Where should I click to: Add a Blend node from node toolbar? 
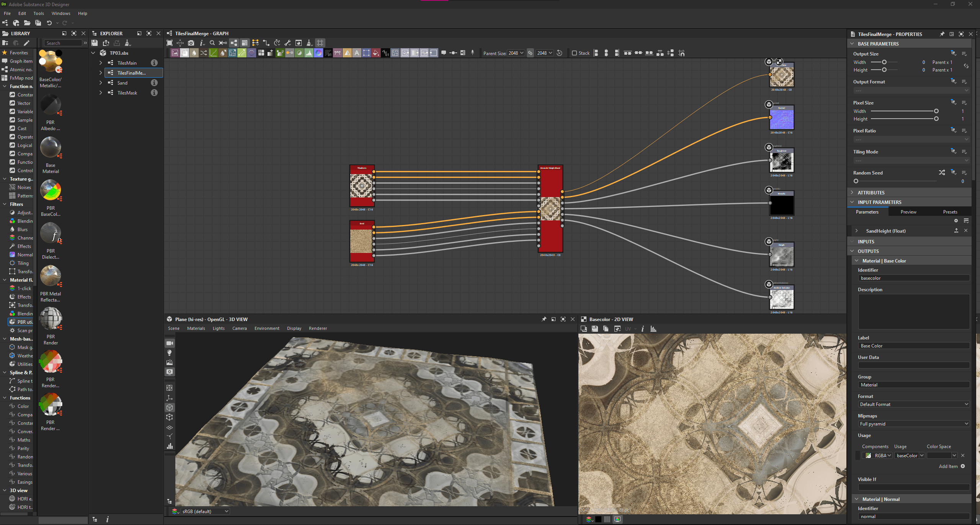[x=185, y=53]
